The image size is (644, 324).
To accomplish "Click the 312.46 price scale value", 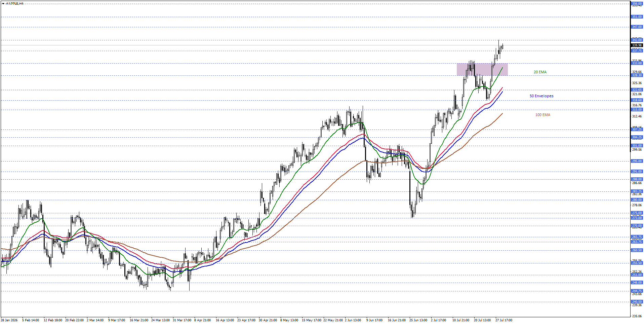I will [x=637, y=116].
